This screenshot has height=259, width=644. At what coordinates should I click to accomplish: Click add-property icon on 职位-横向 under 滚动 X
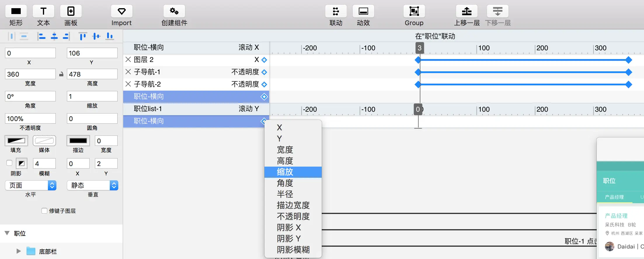(x=264, y=97)
